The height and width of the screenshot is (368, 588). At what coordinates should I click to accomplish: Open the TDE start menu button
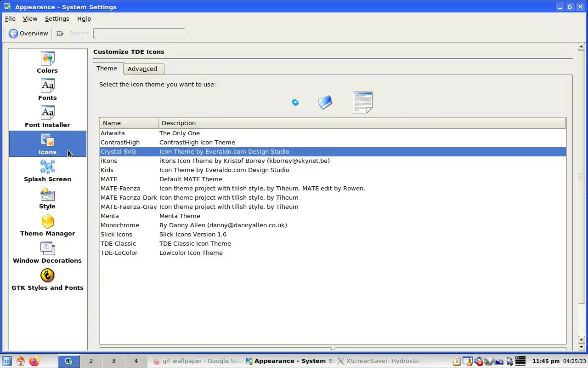point(7,361)
